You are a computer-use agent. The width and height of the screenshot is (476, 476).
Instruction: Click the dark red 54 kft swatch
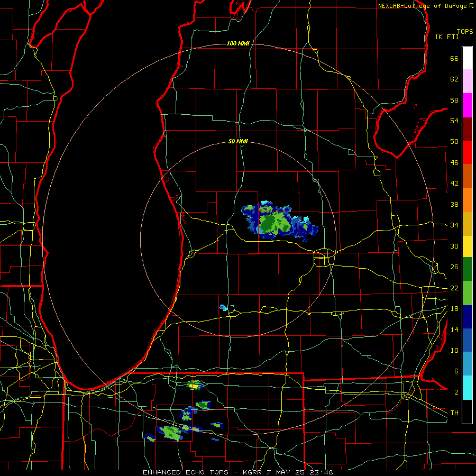click(x=467, y=129)
